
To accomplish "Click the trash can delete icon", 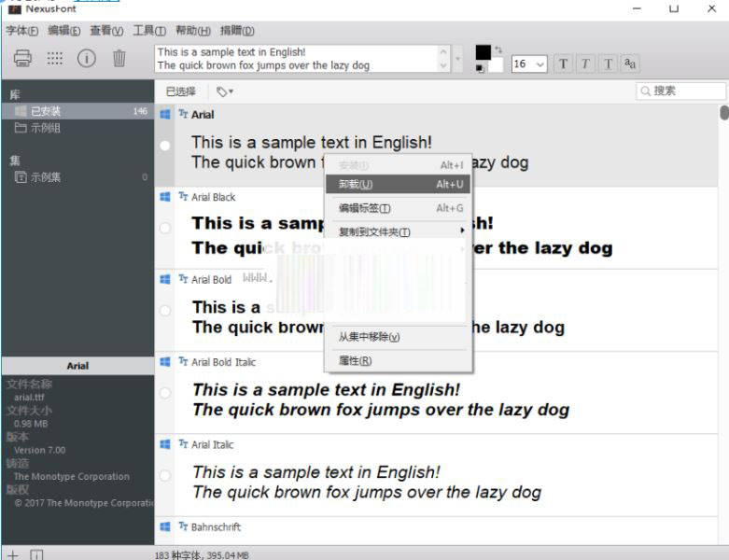I will point(119,59).
